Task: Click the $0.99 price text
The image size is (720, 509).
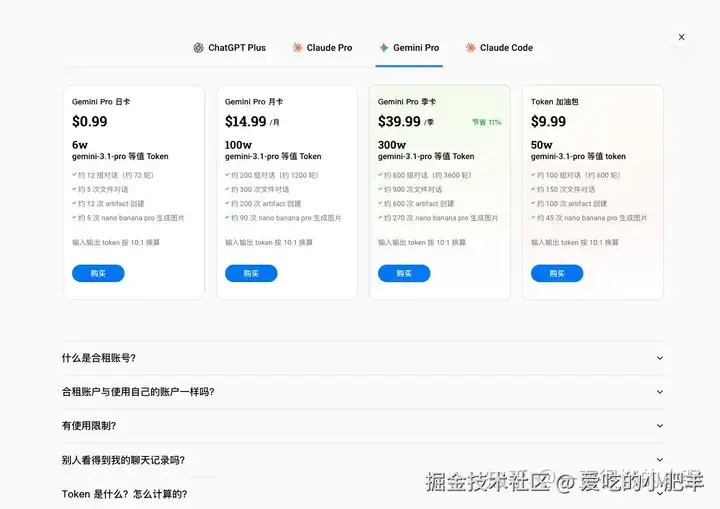Action: pyautogui.click(x=90, y=122)
